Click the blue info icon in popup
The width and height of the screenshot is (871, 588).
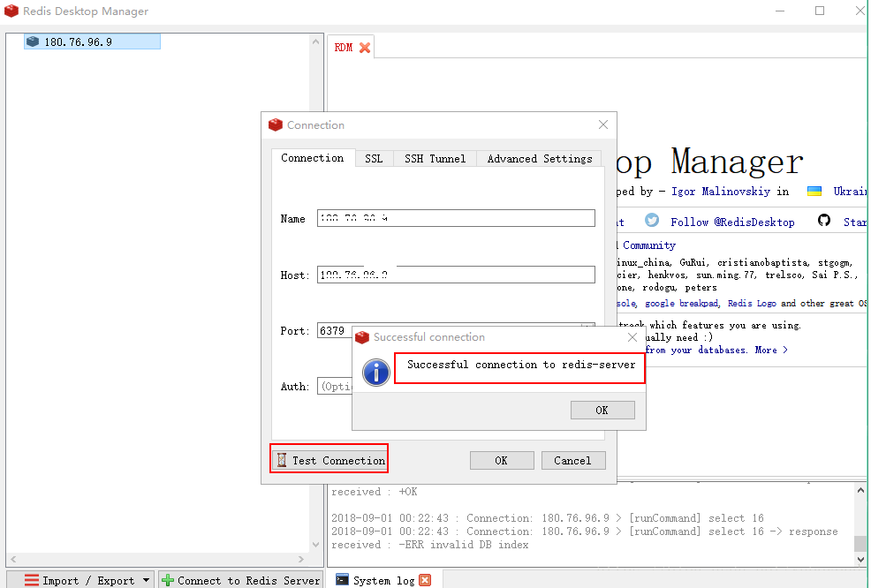(x=376, y=372)
